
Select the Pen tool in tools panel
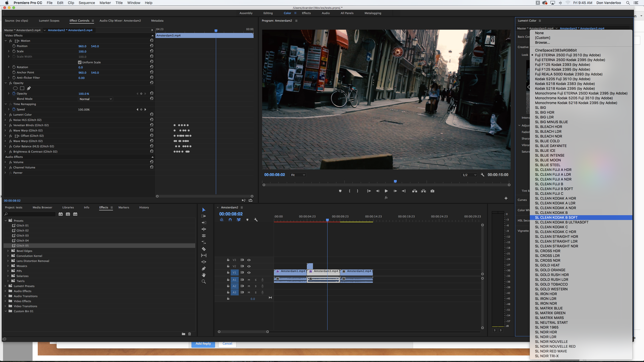click(204, 268)
